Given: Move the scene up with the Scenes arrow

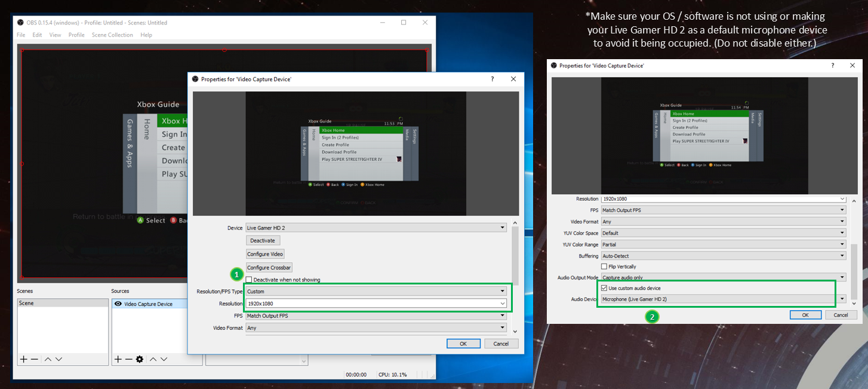Looking at the screenshot, I should tap(48, 359).
